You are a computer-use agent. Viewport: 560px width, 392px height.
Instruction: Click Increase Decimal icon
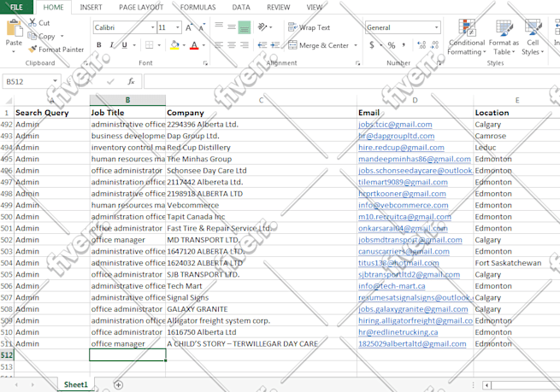click(x=421, y=45)
